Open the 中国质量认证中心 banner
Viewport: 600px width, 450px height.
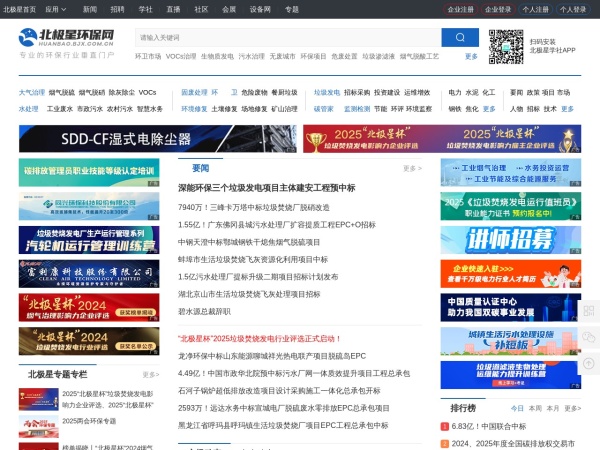click(x=511, y=307)
